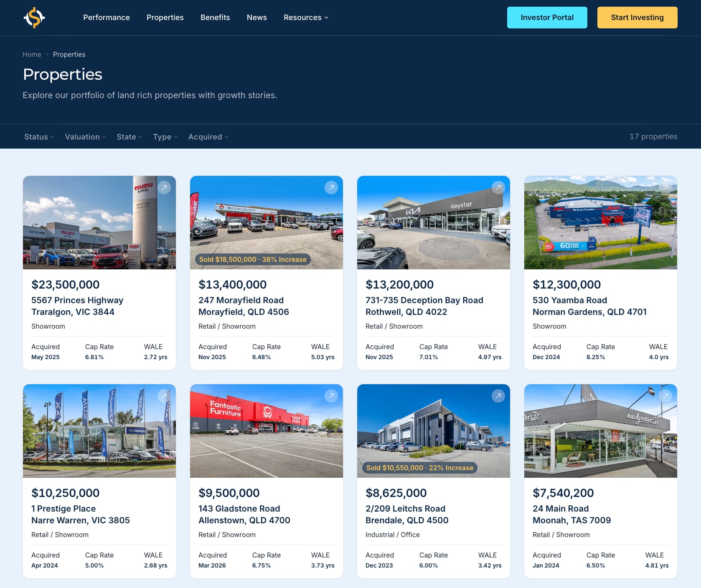Select Properties in the top navigation
Screen dimensions: 701x588
coord(165,18)
